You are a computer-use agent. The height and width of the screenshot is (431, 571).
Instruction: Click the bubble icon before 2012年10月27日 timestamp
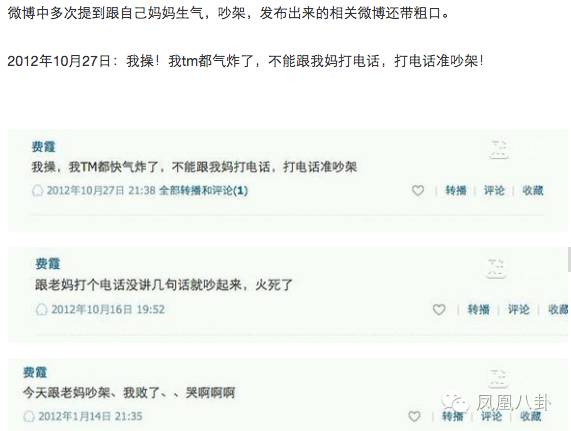pos(38,190)
